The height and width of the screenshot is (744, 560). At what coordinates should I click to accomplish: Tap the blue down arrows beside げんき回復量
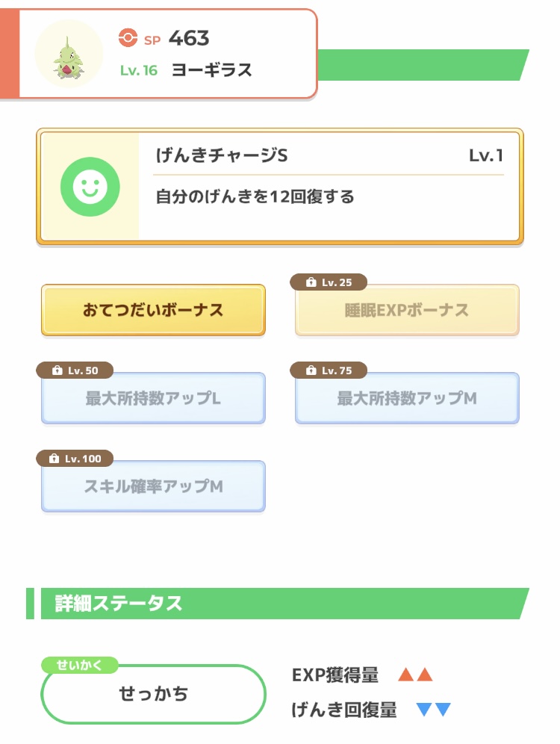coord(434,710)
